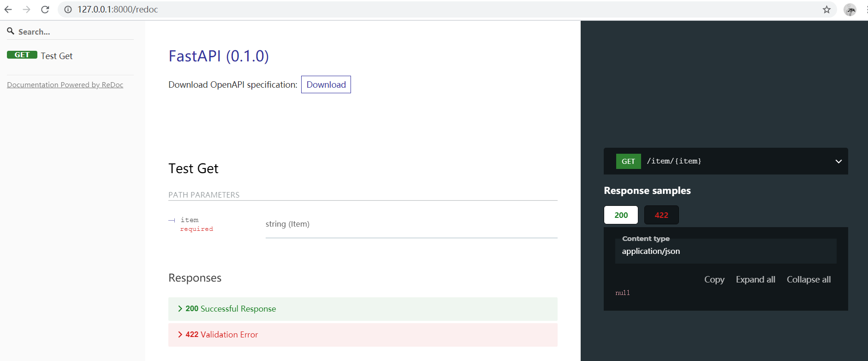Reload the page with refresh icon

[x=45, y=9]
